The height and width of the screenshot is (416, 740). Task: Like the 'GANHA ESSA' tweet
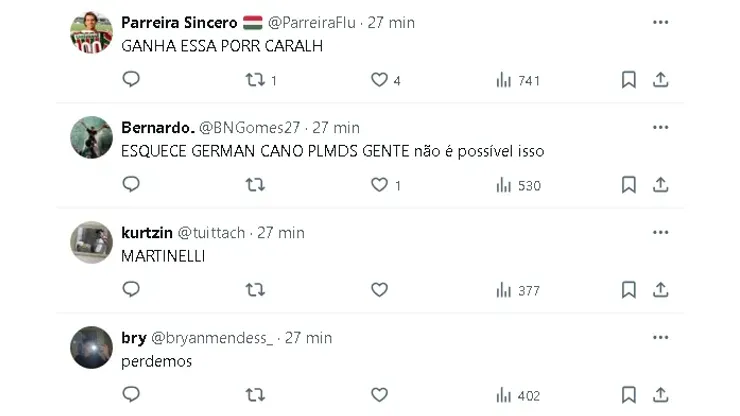pos(379,80)
